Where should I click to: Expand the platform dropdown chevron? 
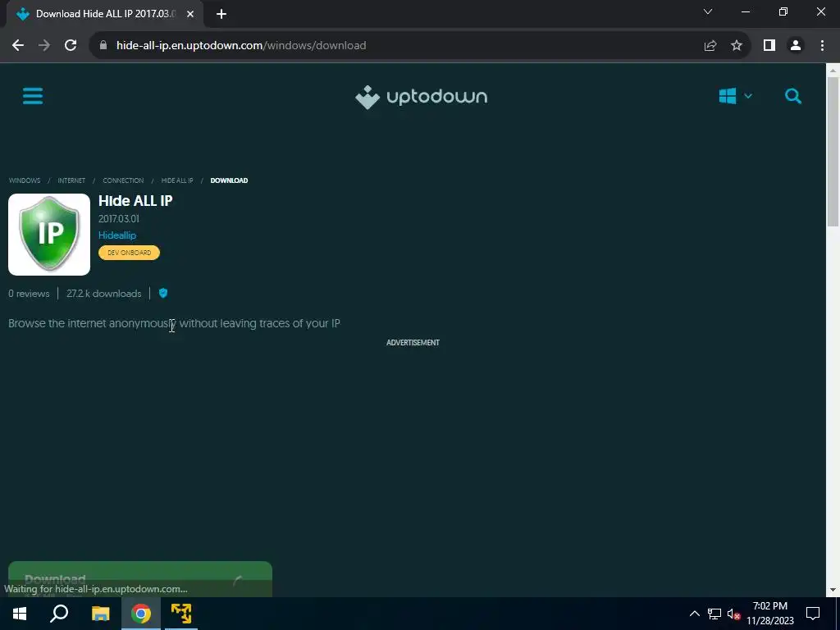748,97
